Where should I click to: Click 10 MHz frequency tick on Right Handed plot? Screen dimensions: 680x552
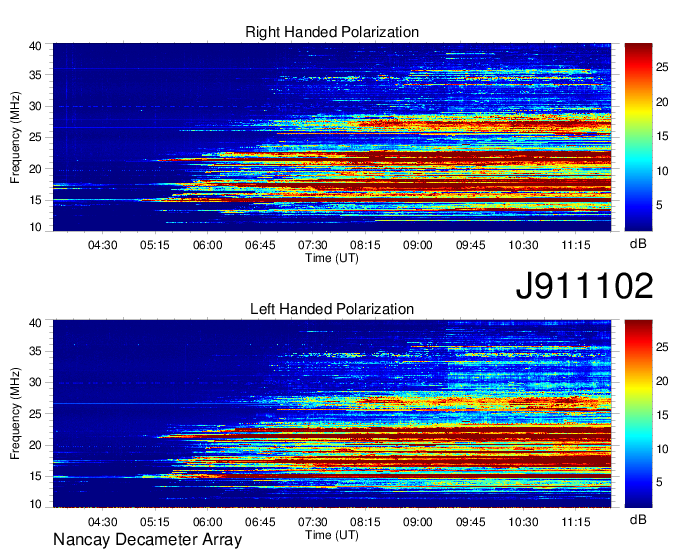(x=36, y=227)
